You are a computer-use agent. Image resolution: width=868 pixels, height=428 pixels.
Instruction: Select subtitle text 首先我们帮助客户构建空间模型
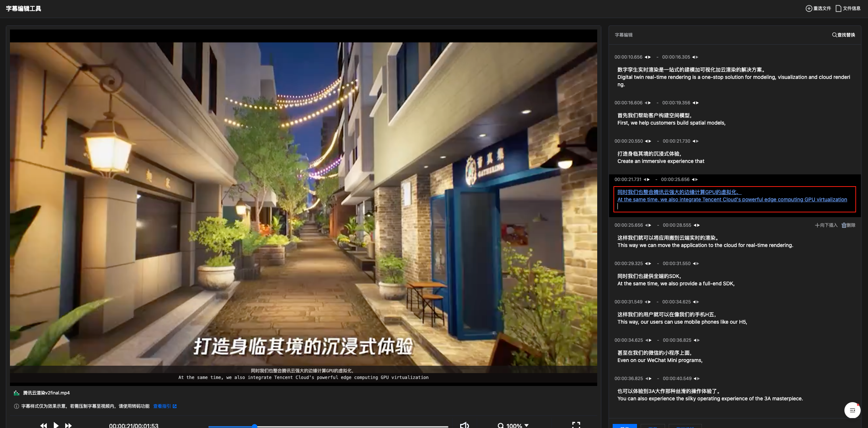tap(654, 115)
